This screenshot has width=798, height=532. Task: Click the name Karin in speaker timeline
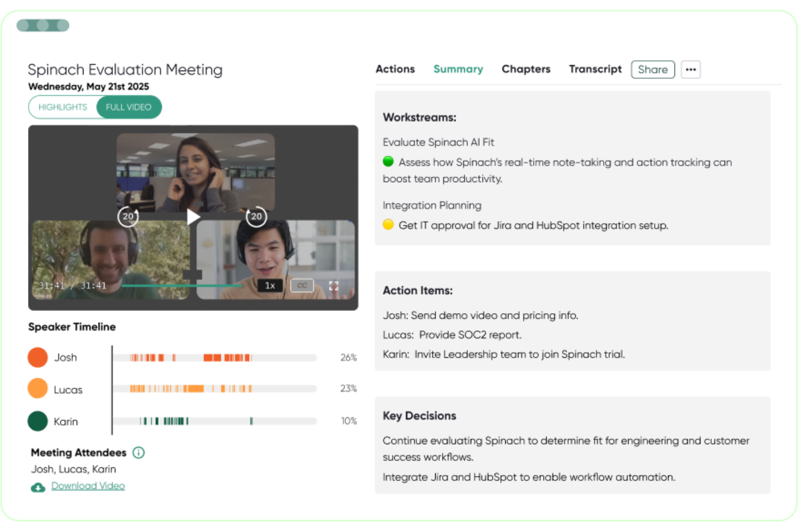(66, 422)
